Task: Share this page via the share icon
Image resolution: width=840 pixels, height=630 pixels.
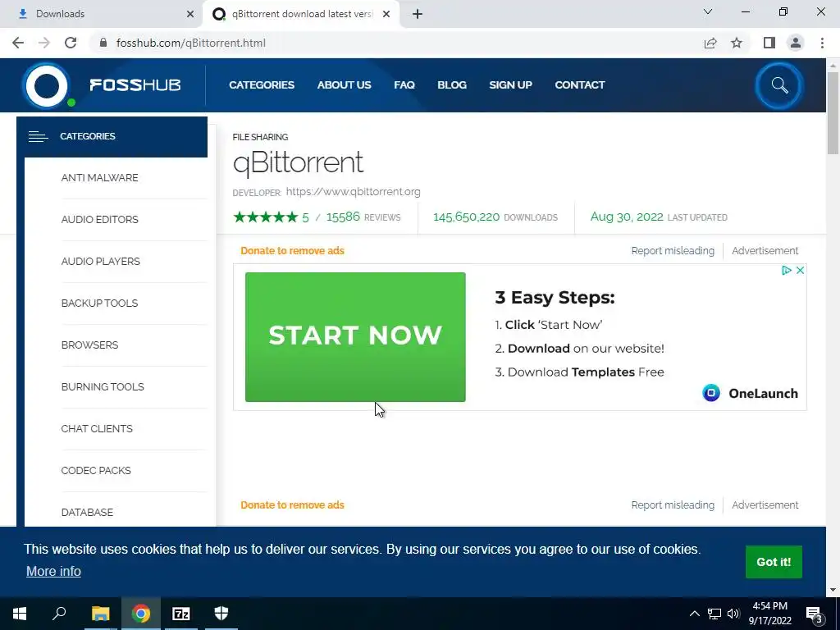Action: tap(710, 43)
